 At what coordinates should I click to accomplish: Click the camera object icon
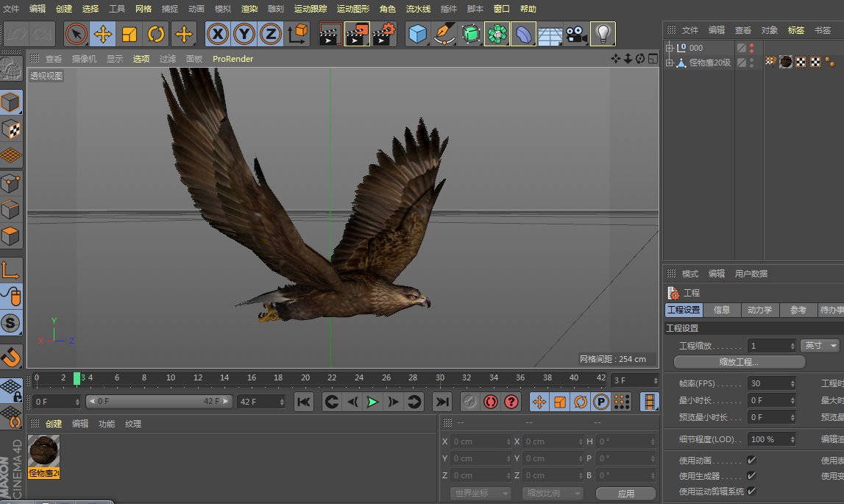tap(576, 34)
